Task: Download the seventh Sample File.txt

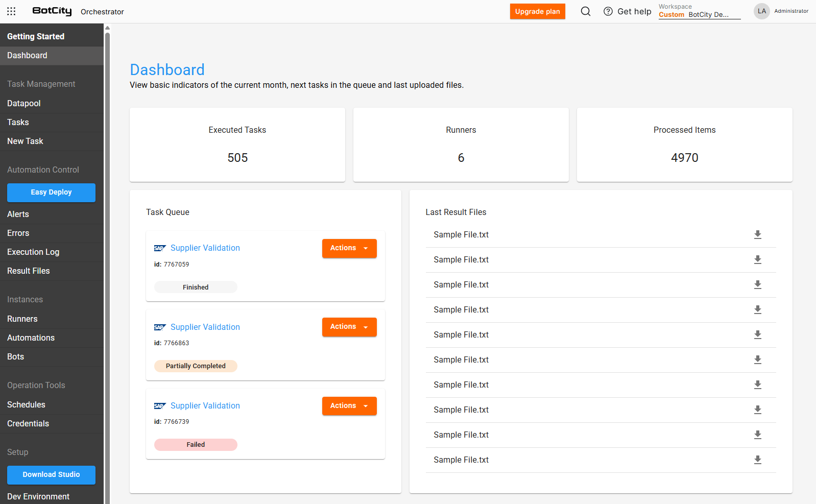Action: [x=758, y=385]
